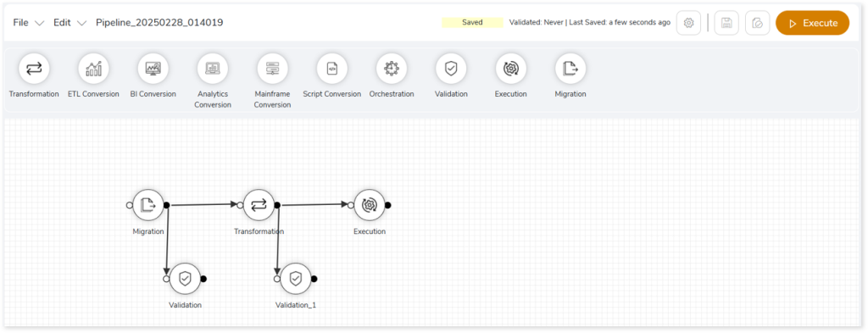Expand the File menu chevron
This screenshot has width=868, height=333.
[x=39, y=23]
